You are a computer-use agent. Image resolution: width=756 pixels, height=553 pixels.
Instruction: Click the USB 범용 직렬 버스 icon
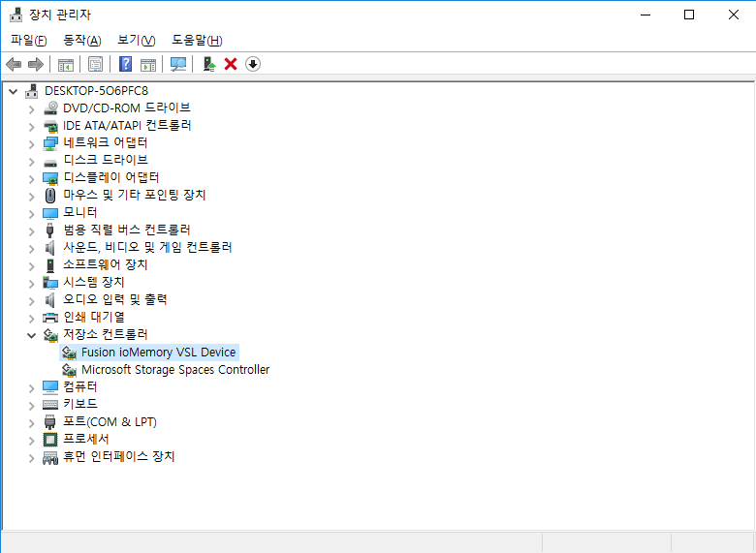(50, 230)
